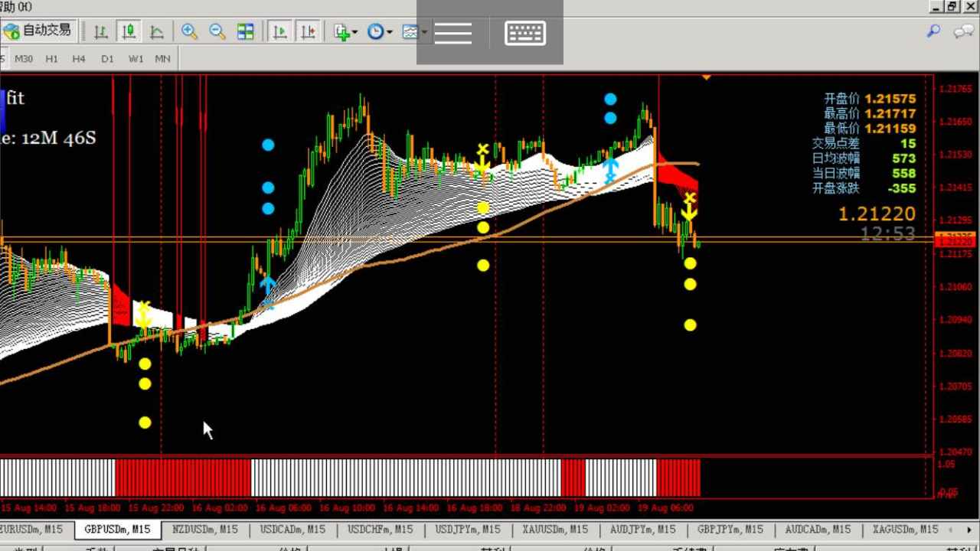
Task: Tile chart windows icon
Action: [x=245, y=31]
